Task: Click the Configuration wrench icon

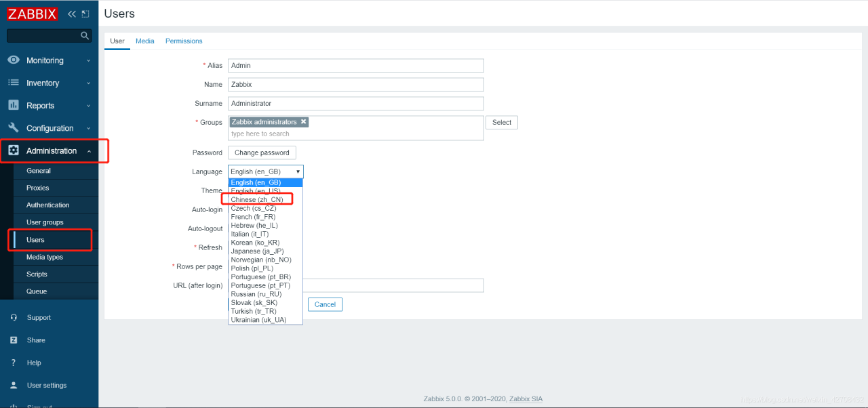Action: [14, 127]
